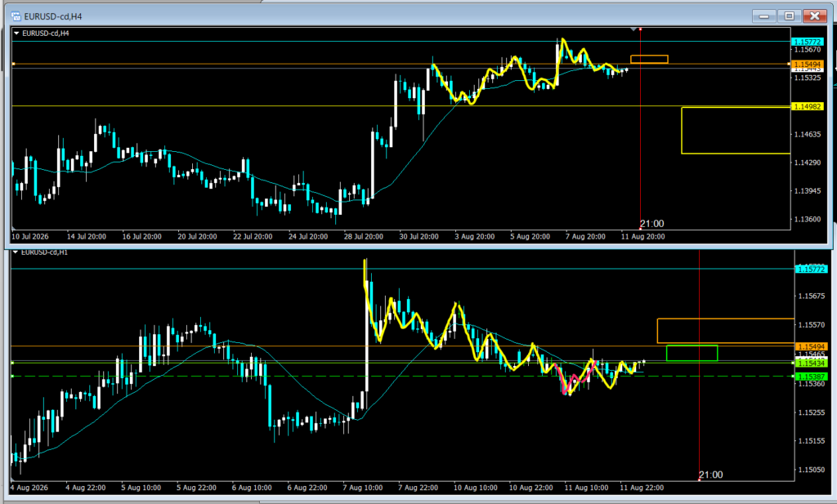The height and width of the screenshot is (504, 837).
Task: Click the 11 Aug 22:00 time label
Action: [642, 488]
